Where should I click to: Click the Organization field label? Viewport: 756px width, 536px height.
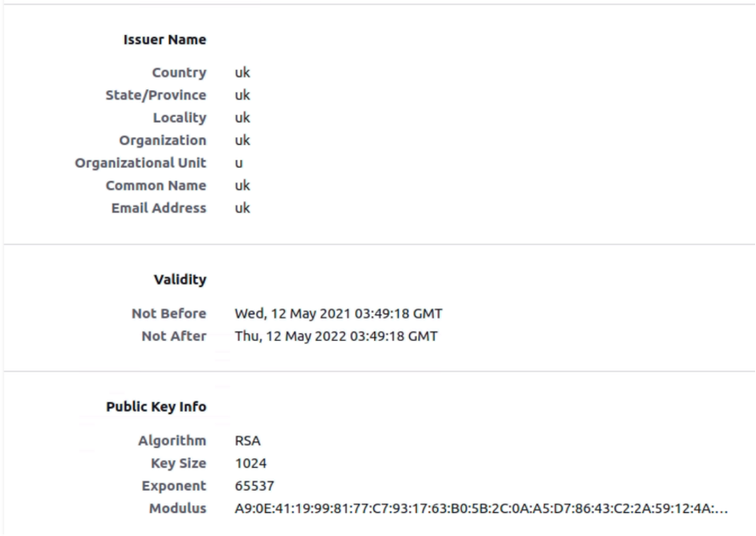(163, 141)
